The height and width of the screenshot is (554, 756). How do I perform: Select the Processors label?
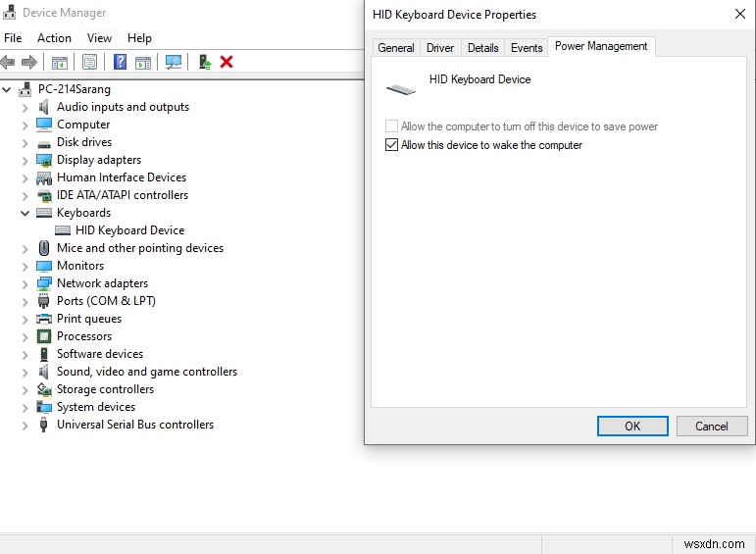click(84, 336)
